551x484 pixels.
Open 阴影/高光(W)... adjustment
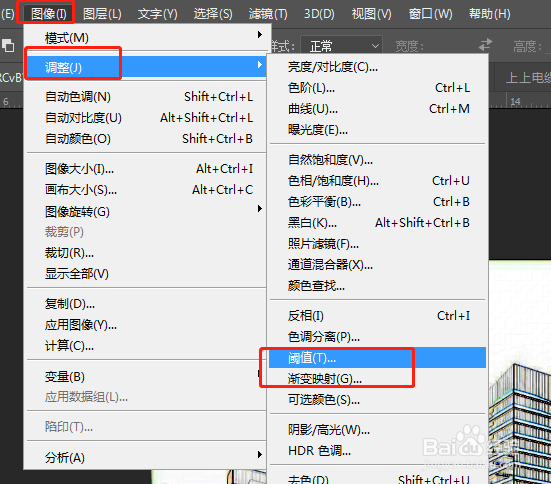(x=378, y=430)
